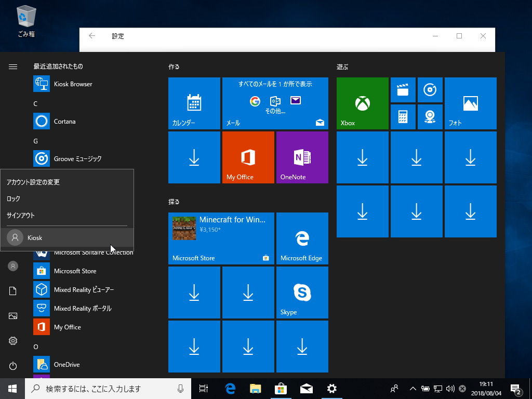Screen dimensions: 532x399
Task: Open Mail app on taskbar
Action: (x=307, y=389)
